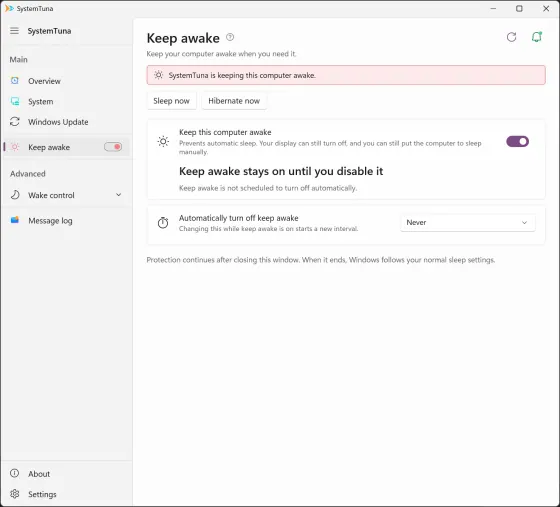Viewport: 560px width, 507px height.
Task: Go to the Overview page
Action: point(66,81)
